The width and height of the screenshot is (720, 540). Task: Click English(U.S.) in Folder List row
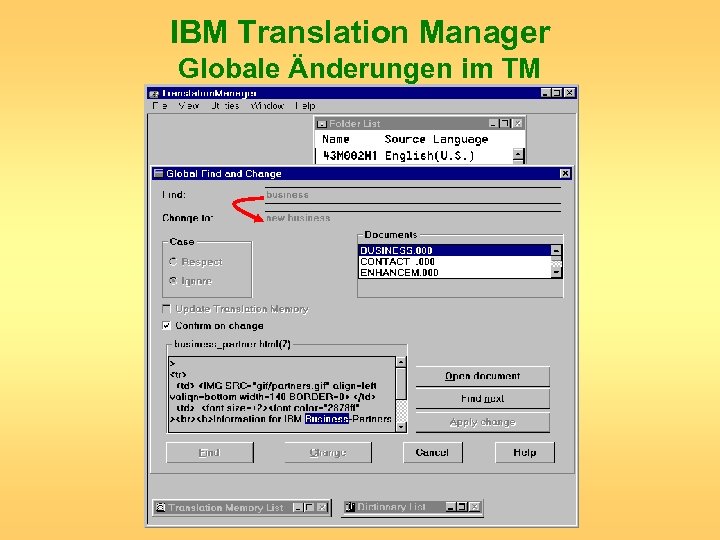coord(429,156)
